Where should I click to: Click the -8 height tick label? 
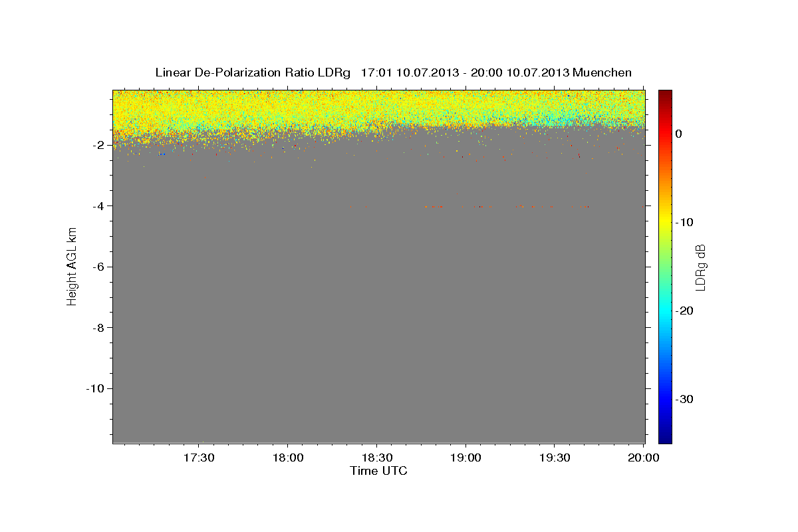coord(99,328)
